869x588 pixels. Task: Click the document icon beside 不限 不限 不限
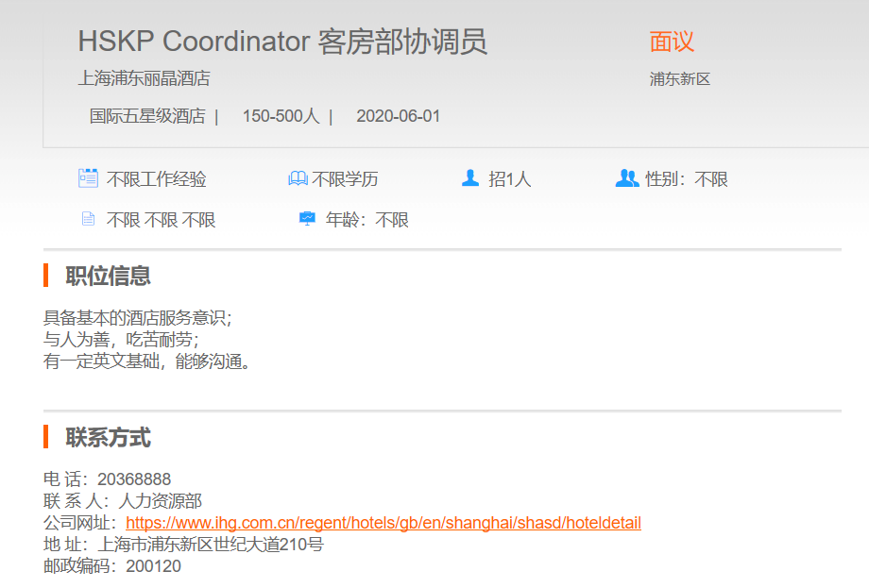tap(88, 219)
